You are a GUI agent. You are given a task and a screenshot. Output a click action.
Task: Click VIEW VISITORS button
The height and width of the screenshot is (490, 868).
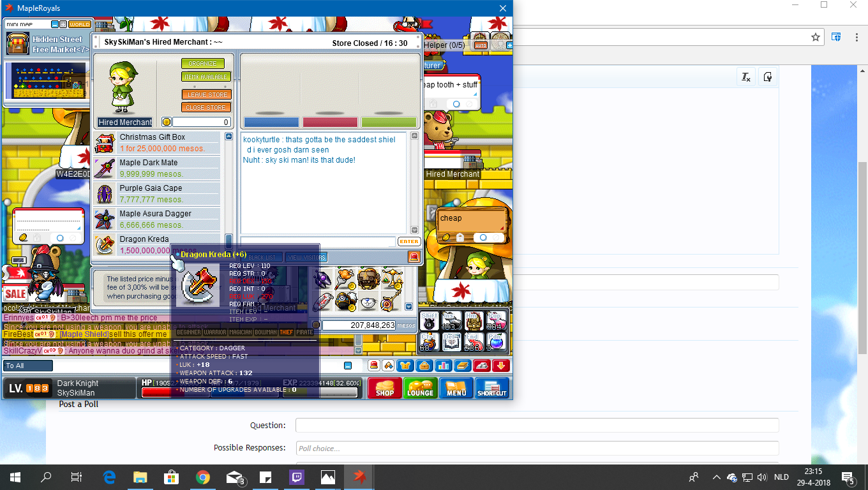pyautogui.click(x=306, y=257)
